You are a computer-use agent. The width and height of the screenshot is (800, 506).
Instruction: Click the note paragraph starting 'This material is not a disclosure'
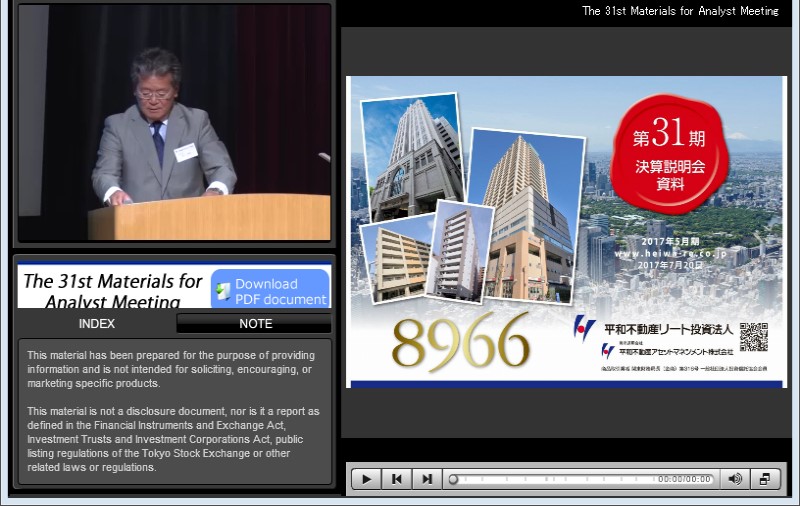[x=173, y=439]
